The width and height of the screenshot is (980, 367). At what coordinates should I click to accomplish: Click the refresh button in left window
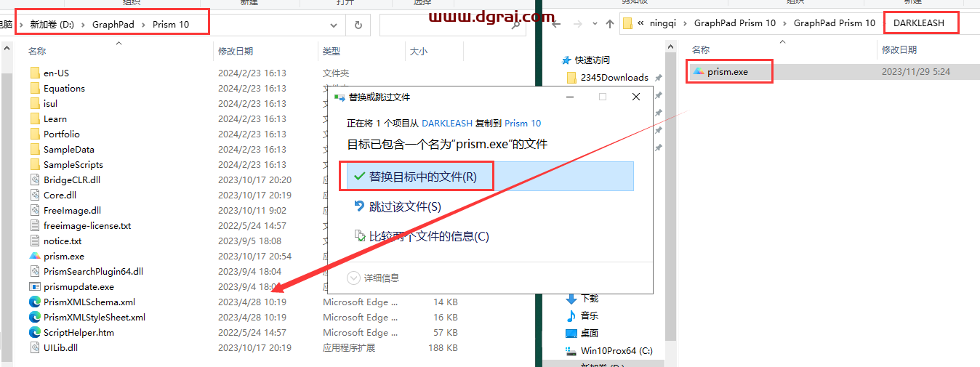(358, 25)
